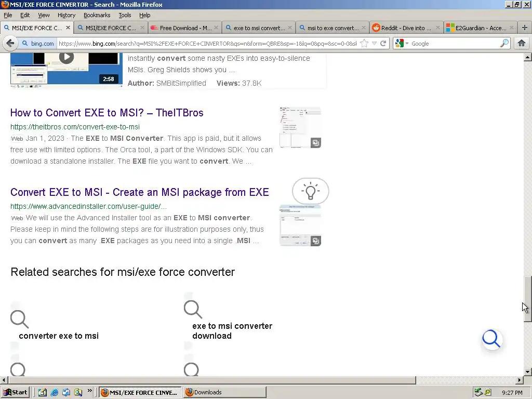Open the Help menu
Image resolution: width=532 pixels, height=399 pixels.
(144, 15)
